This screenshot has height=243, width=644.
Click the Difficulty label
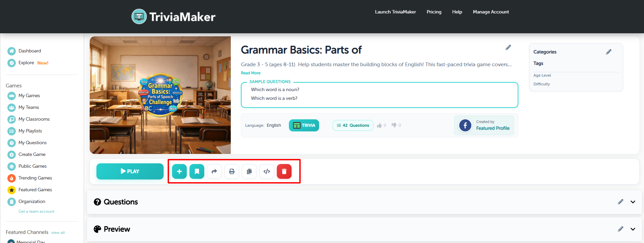(x=542, y=84)
